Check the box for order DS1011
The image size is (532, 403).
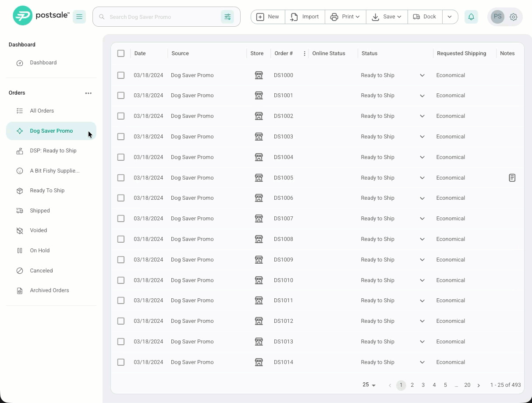point(121,300)
